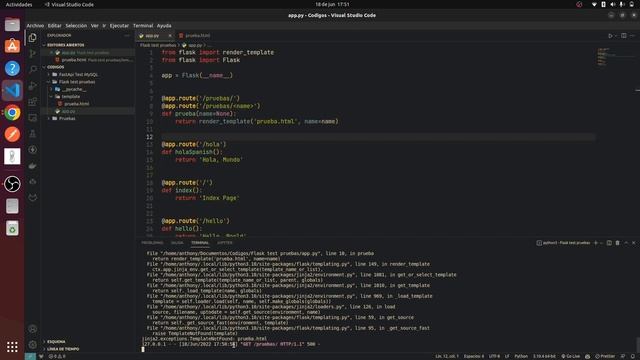Image resolution: width=640 pixels, height=360 pixels.
Task: Click Prettier in status bar
Action: click(x=605, y=356)
